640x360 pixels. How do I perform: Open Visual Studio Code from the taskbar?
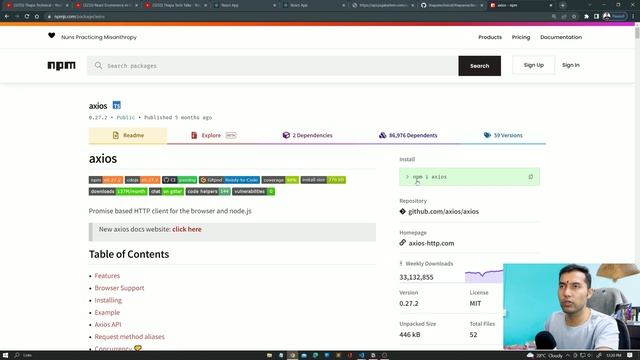tap(362, 355)
